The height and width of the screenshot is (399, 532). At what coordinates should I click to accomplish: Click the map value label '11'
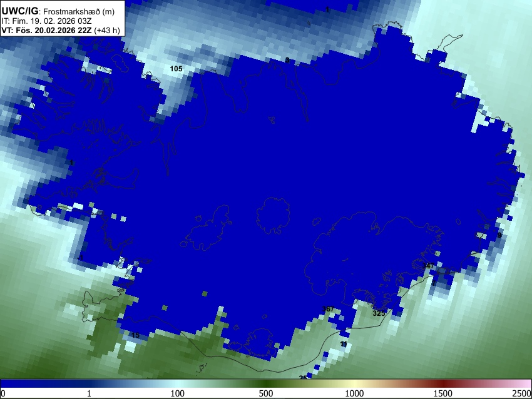[x=344, y=344]
